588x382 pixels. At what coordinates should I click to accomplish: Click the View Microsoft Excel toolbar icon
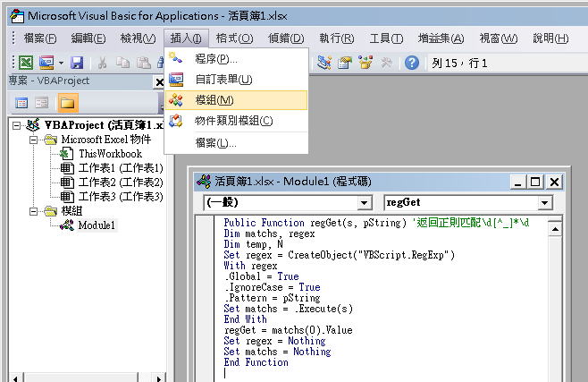point(26,63)
